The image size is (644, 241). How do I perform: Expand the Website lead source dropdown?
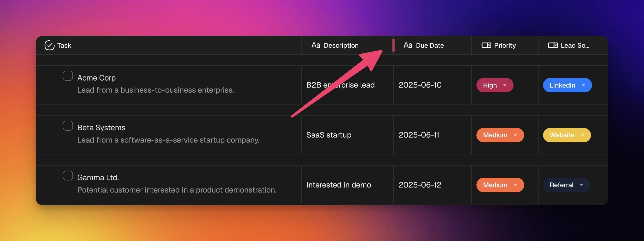[567, 135]
